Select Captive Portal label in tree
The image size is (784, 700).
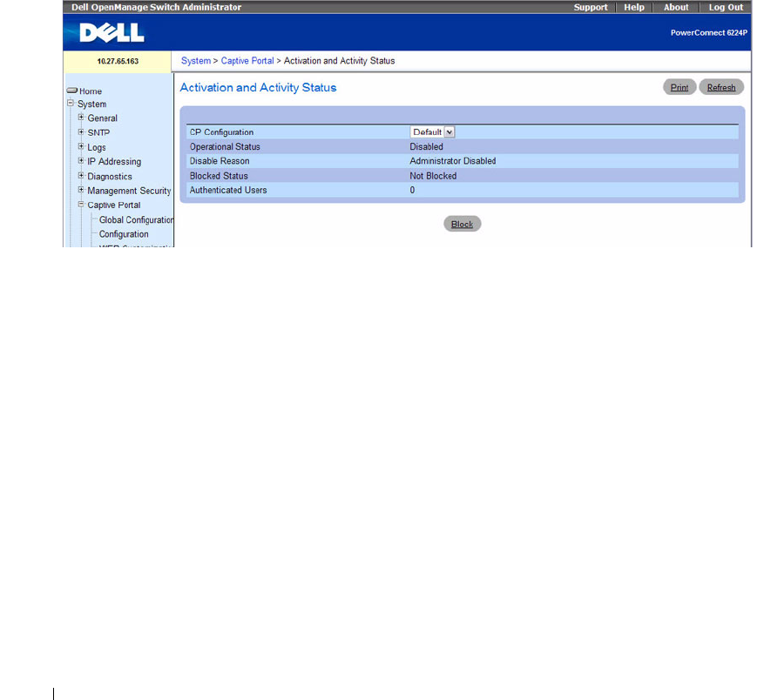[x=114, y=205]
